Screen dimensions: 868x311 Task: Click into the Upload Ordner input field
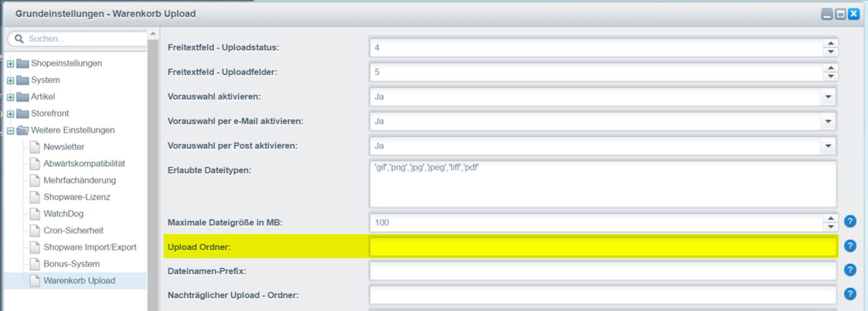click(x=602, y=247)
